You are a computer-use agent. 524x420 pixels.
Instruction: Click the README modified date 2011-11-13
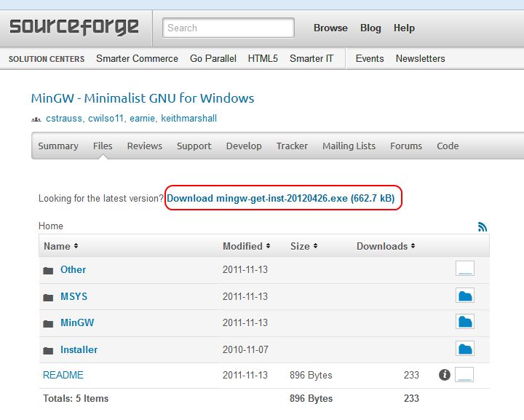245,375
